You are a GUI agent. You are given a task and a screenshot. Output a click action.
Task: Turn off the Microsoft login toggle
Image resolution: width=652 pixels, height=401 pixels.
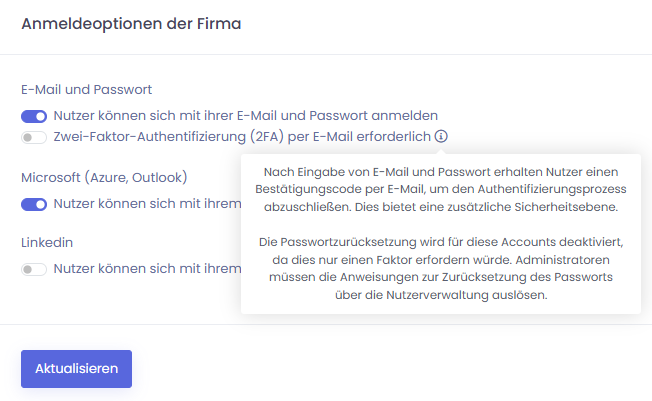coord(34,205)
